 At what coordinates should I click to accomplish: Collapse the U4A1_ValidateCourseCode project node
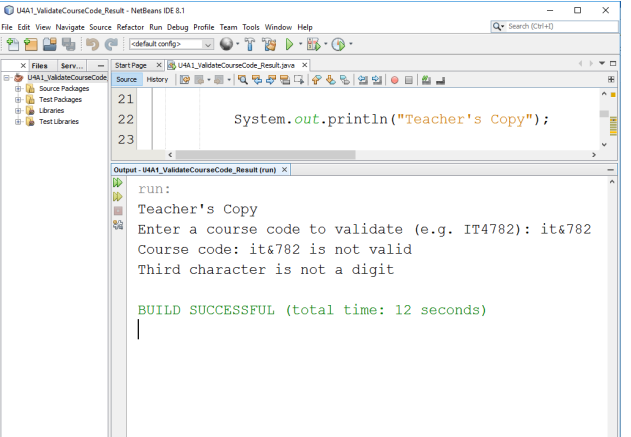(x=6, y=77)
